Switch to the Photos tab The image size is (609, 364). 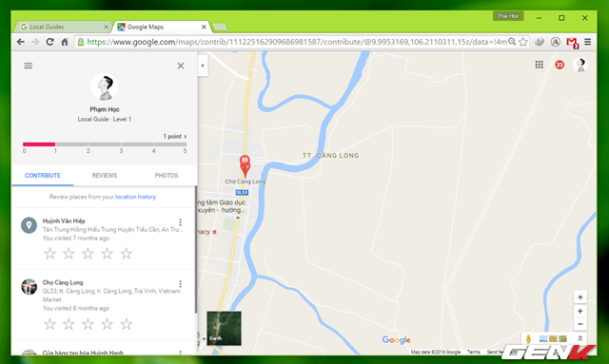tap(167, 176)
